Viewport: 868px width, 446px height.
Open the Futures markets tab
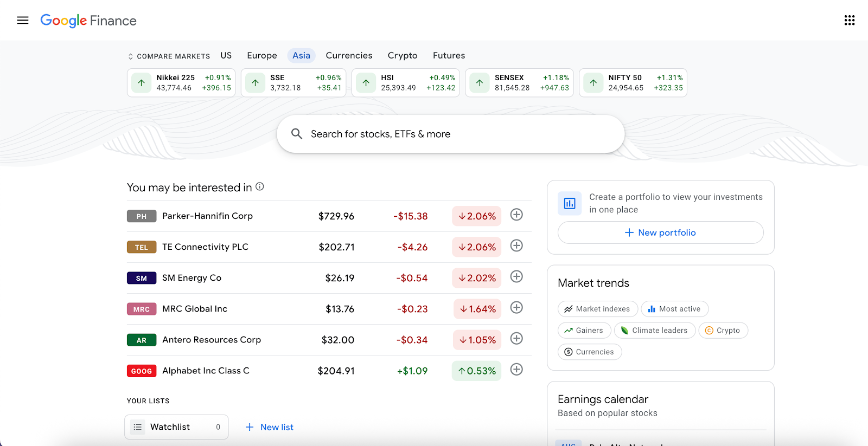(x=449, y=55)
